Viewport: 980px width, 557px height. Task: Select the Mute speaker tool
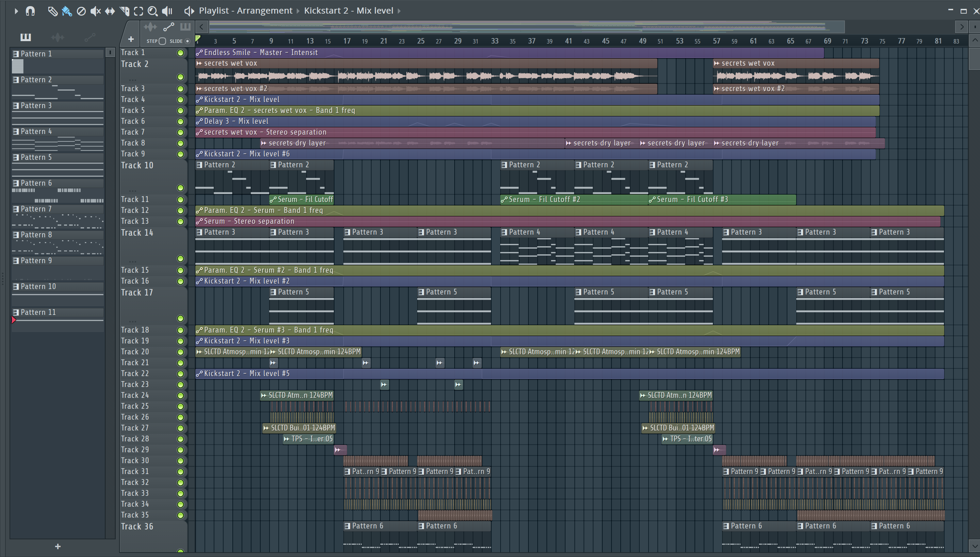tap(95, 11)
